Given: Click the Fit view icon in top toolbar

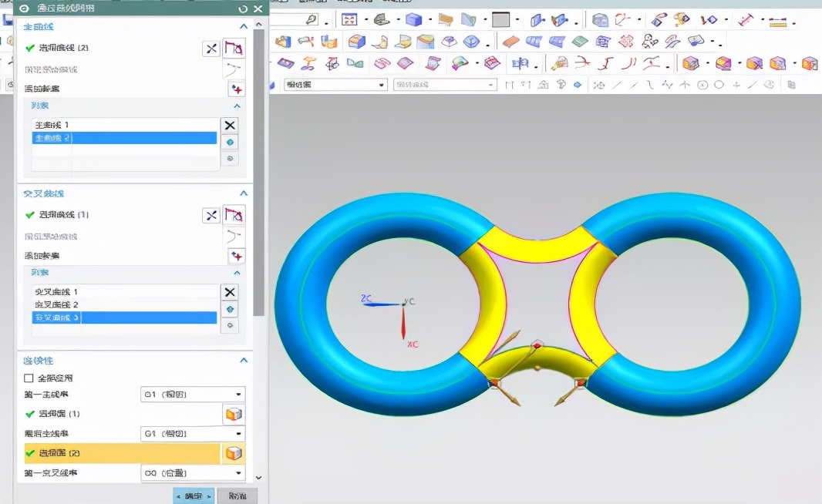Looking at the screenshot, I should pyautogui.click(x=349, y=20).
